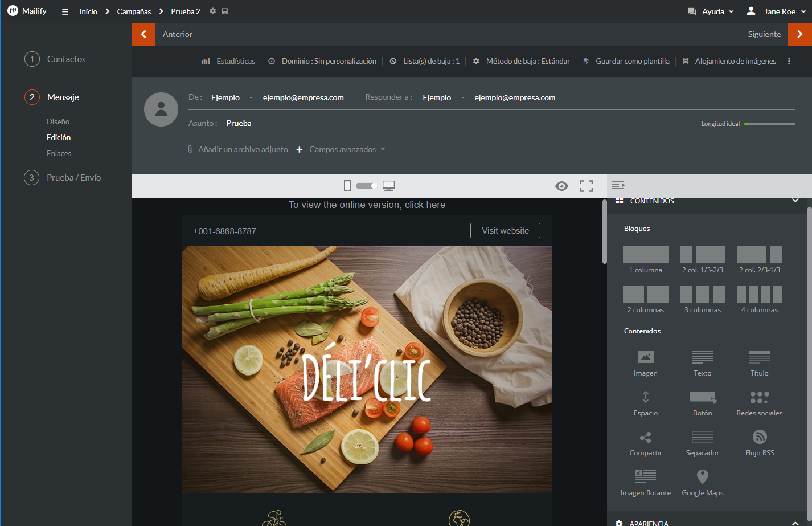Open the Edición sub-step

pos(59,137)
